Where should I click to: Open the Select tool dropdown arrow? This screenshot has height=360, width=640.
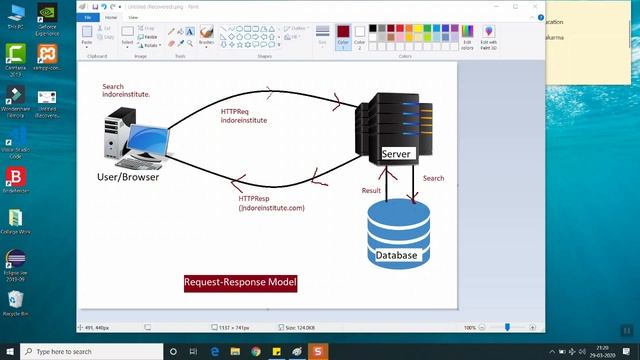127,47
